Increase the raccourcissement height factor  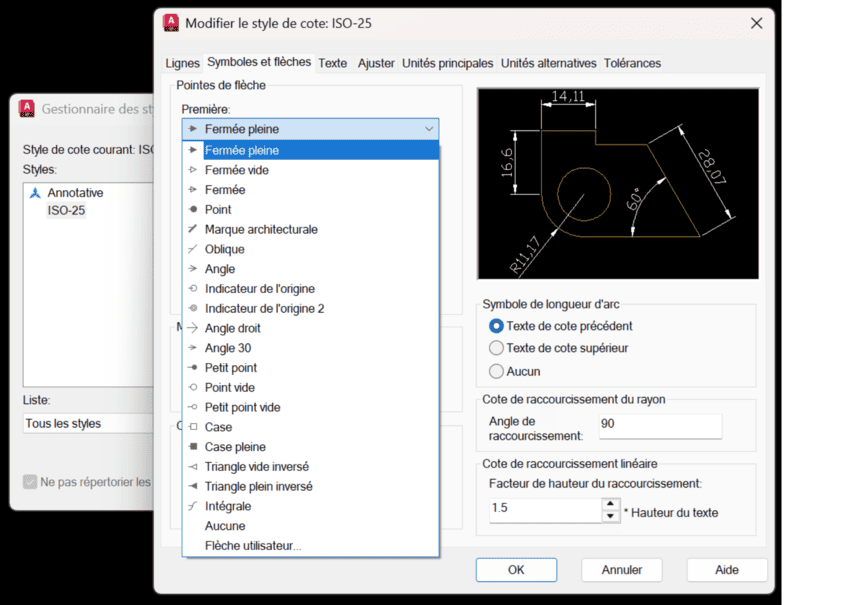[x=611, y=503]
